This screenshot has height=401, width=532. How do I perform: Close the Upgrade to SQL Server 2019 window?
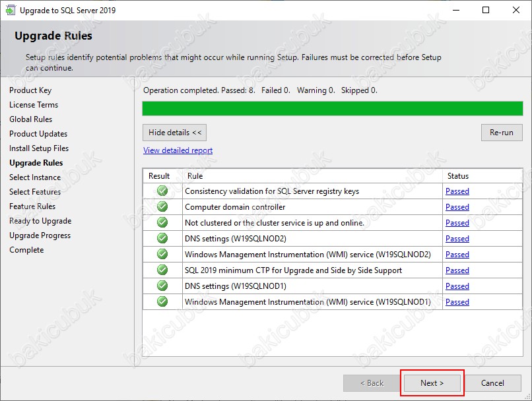coord(515,10)
